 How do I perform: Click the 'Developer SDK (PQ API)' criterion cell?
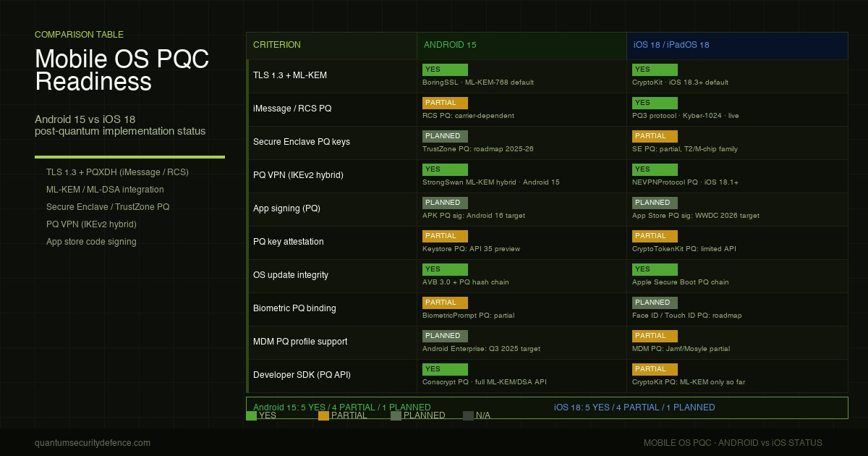click(x=331, y=375)
